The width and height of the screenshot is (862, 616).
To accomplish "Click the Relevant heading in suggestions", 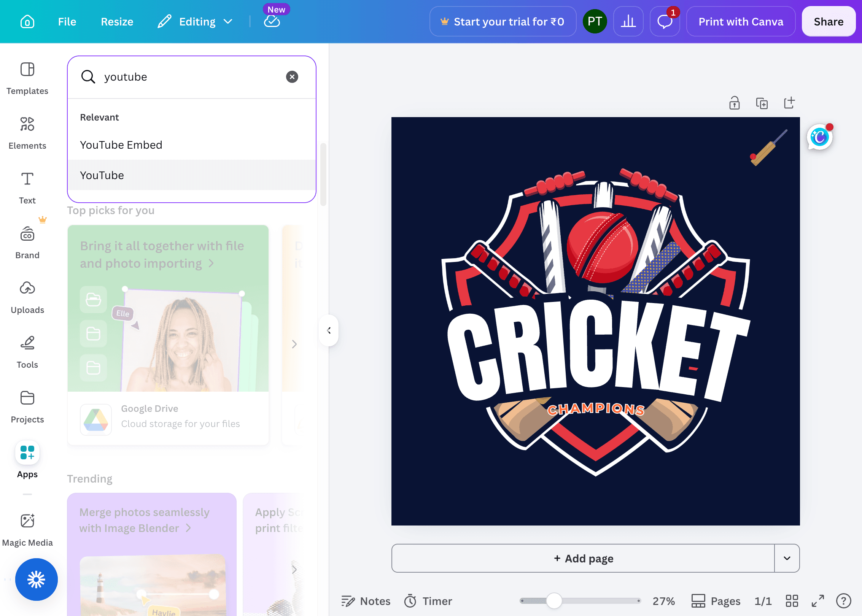I will click(99, 117).
